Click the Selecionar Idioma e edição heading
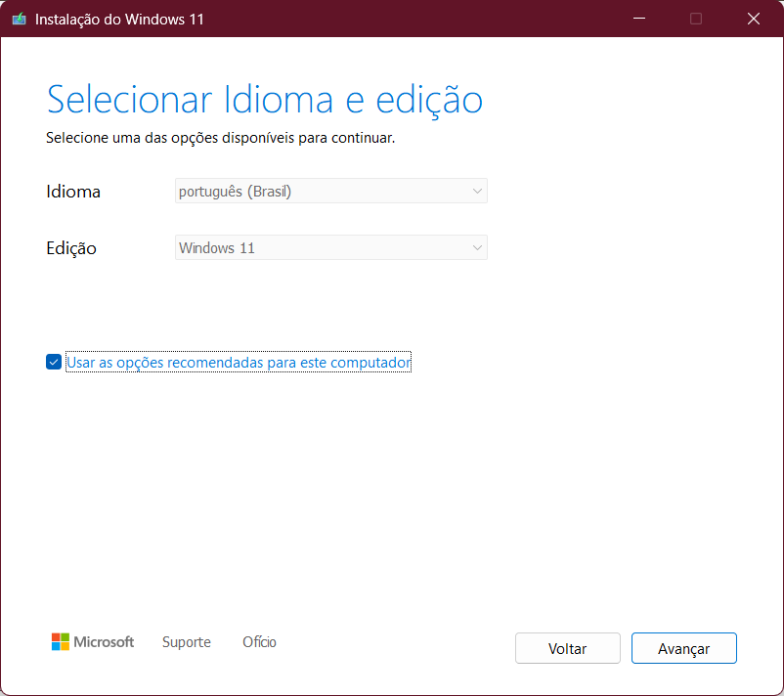This screenshot has width=784, height=696. [x=264, y=99]
